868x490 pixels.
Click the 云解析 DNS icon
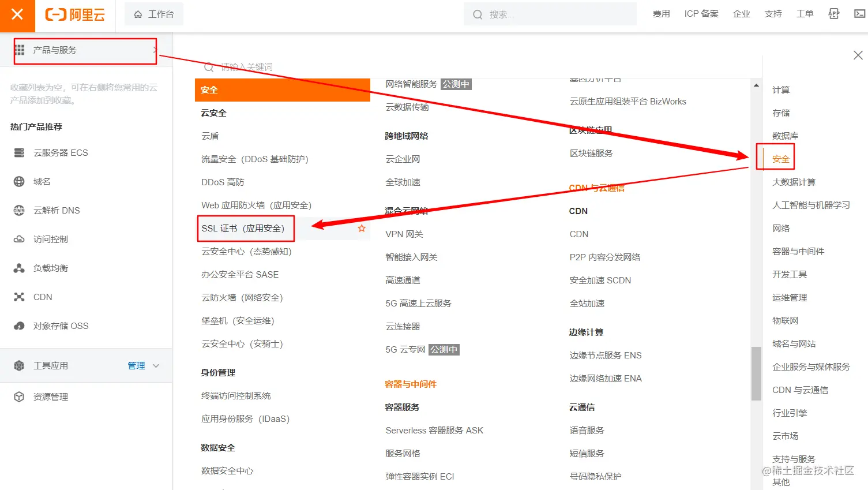coord(19,210)
